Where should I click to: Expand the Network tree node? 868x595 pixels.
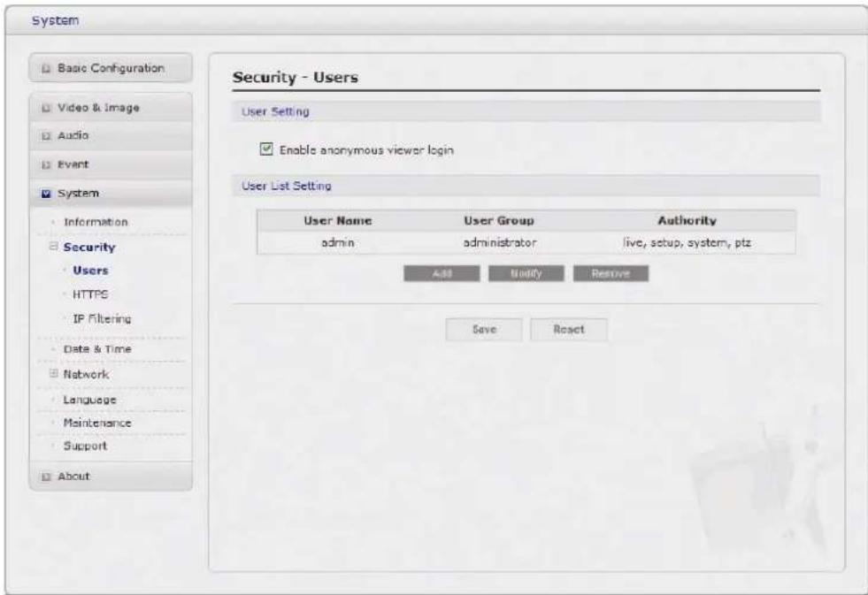point(54,374)
